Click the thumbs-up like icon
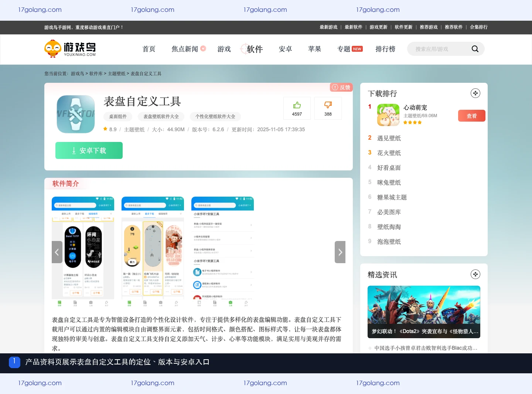Image resolution: width=532 pixels, height=394 pixels. (x=297, y=105)
